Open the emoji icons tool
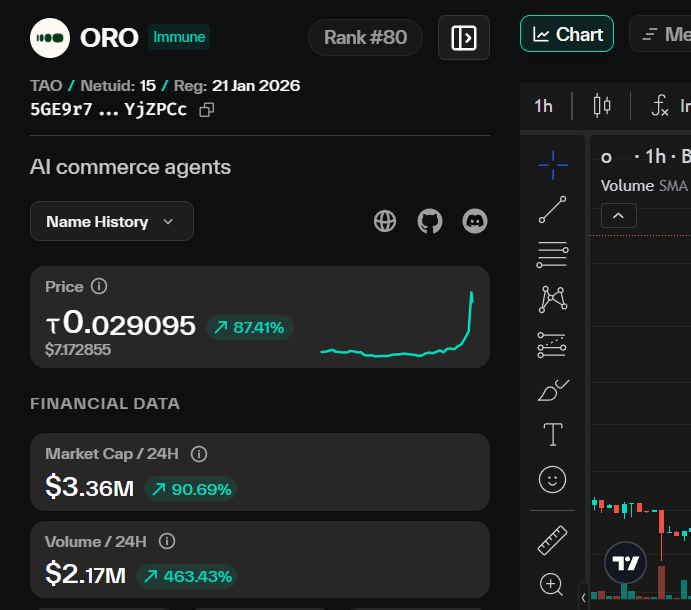Image resolution: width=691 pixels, height=610 pixels. tap(553, 480)
